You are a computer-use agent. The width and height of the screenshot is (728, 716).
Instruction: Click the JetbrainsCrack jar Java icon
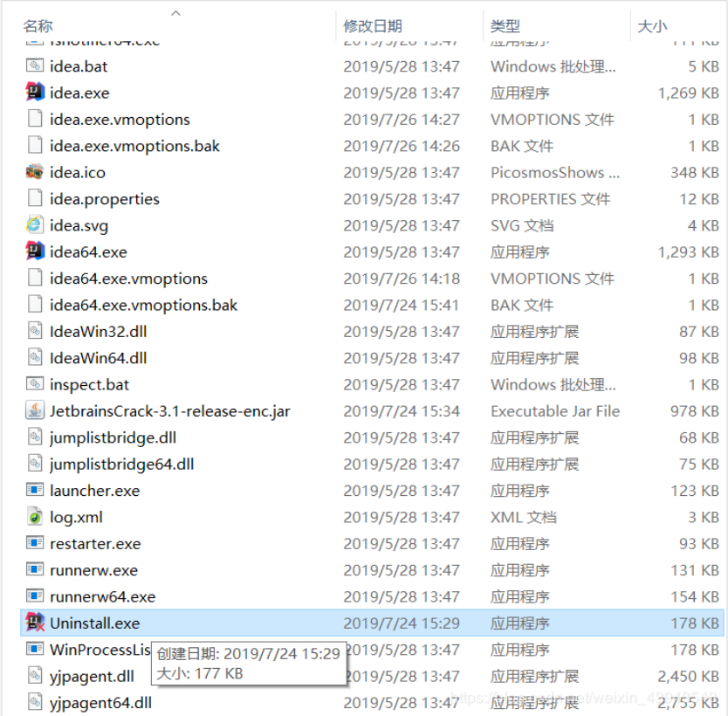coord(35,410)
